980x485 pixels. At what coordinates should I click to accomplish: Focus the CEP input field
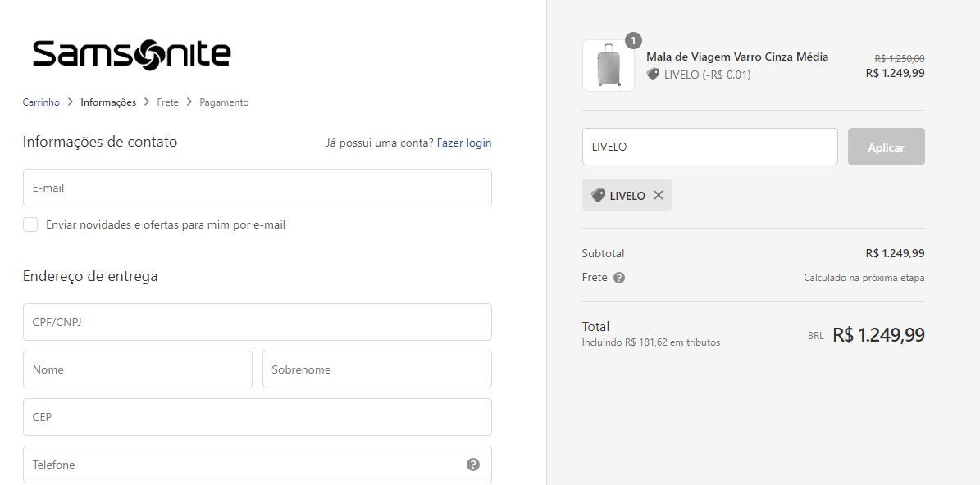click(258, 417)
